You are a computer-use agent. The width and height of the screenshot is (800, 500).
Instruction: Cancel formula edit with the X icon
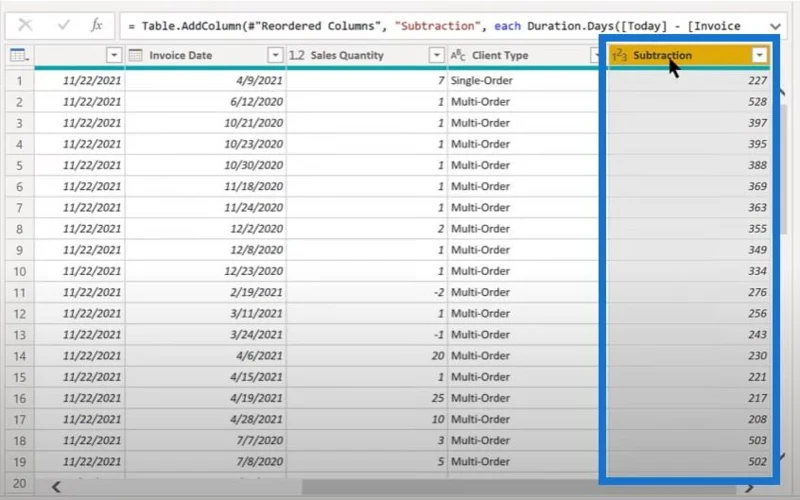click(25, 25)
